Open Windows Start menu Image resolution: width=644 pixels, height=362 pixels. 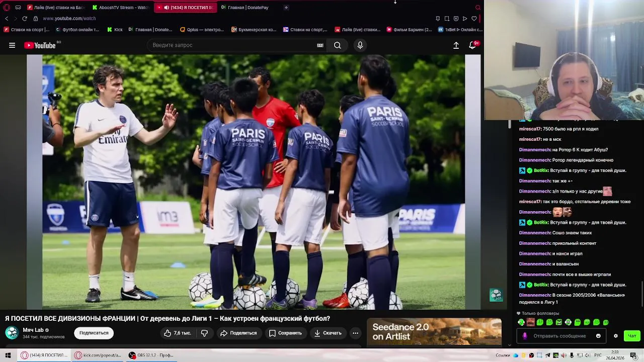click(8, 355)
